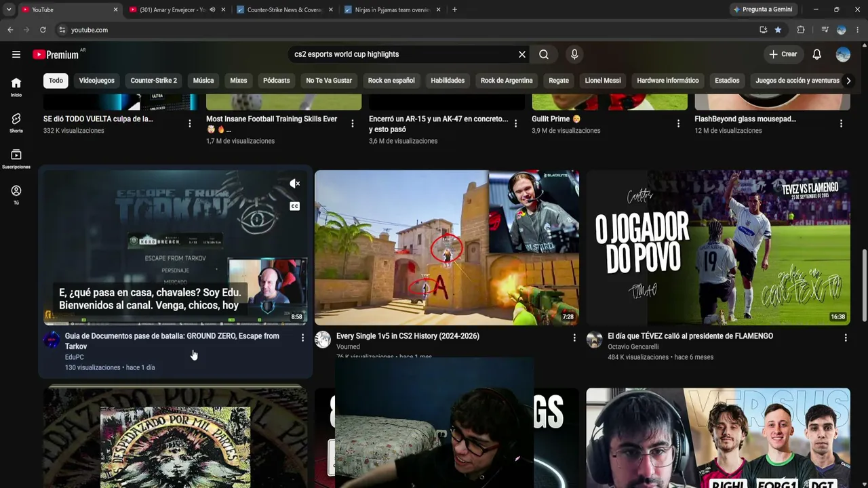This screenshot has width=868, height=488.
Task: Open the notifications bell
Action: tap(817, 54)
